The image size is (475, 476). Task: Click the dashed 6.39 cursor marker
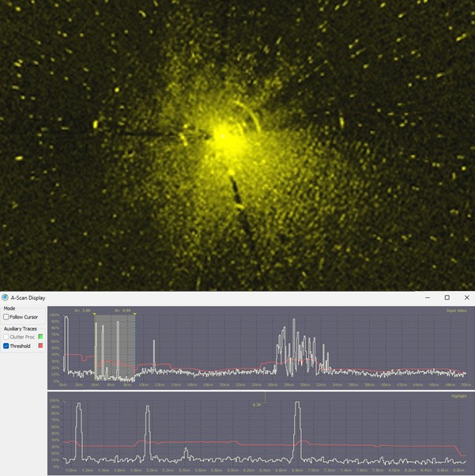click(265, 399)
